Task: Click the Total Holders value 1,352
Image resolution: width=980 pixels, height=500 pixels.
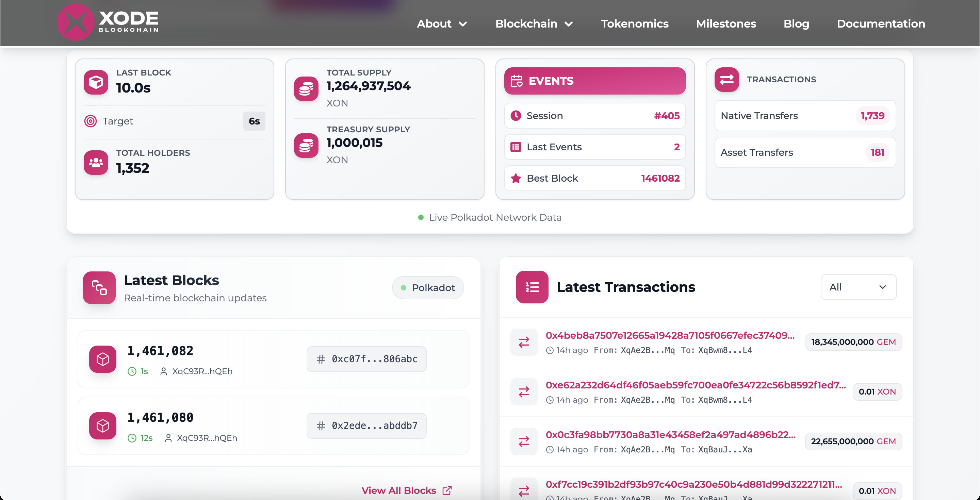Action: 132,168
